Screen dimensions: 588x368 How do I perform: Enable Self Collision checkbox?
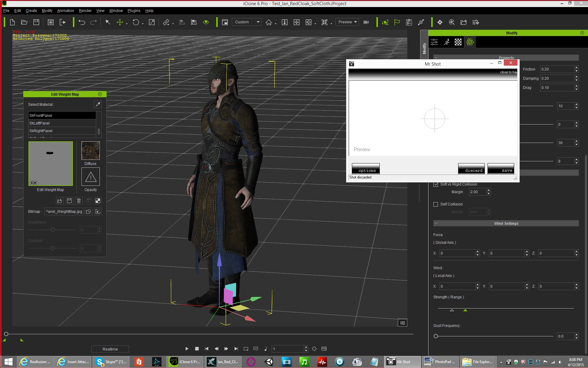click(x=435, y=204)
